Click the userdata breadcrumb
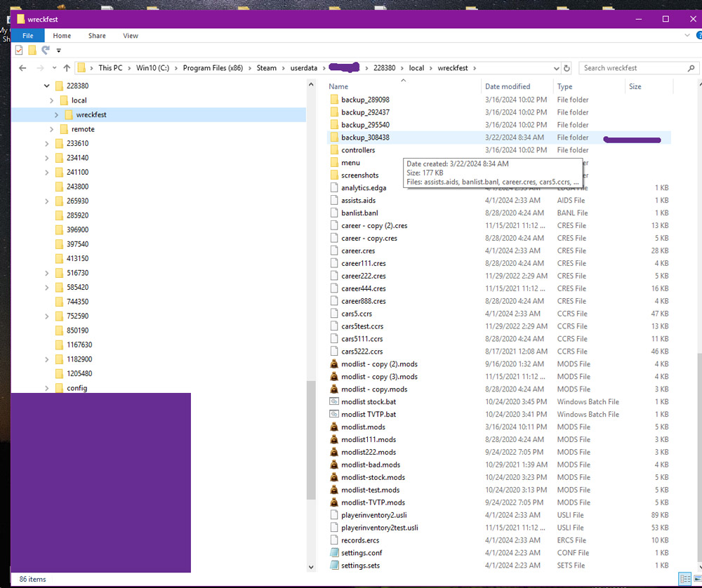Screen dimensions: 702x588 (303, 68)
